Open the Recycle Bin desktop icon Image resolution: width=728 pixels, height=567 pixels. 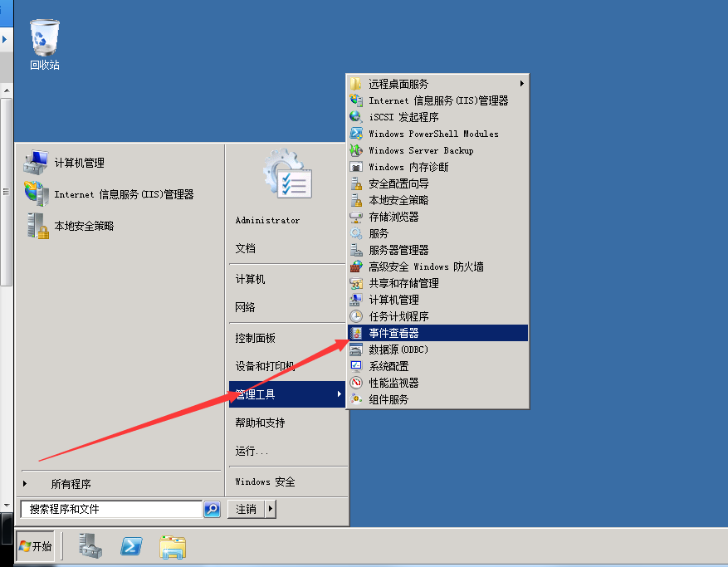point(45,38)
